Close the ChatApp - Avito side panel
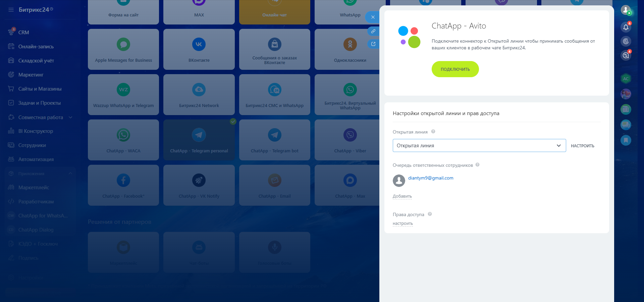Image resolution: width=644 pixels, height=302 pixels. tap(373, 17)
